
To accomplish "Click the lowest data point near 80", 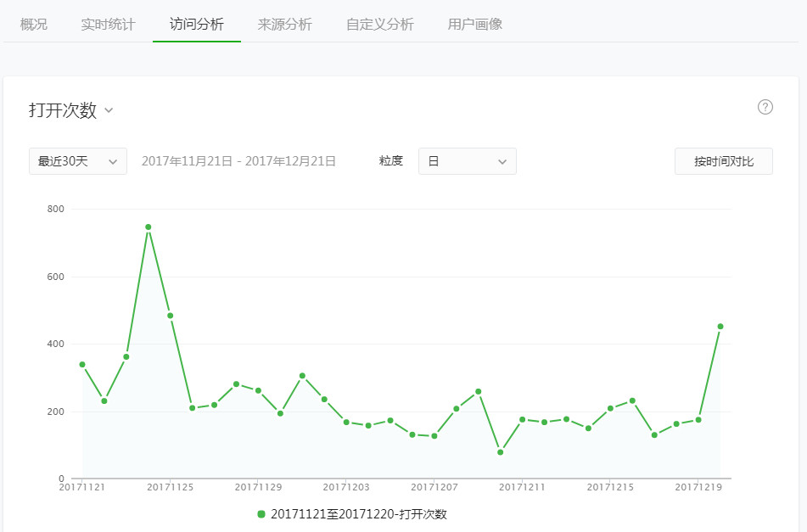I will point(501,452).
